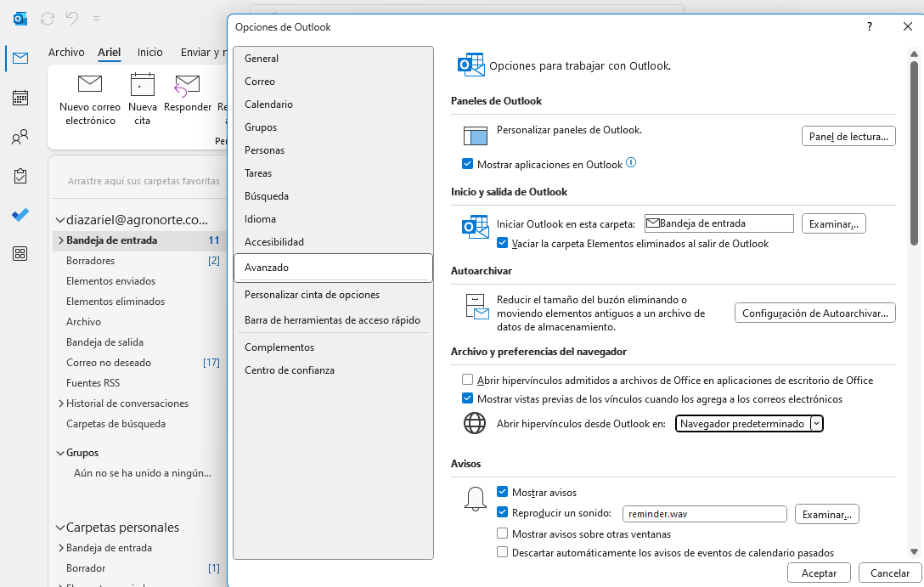Enable Abrir hipervínculos admitidos a archivos de Office
The height and width of the screenshot is (587, 924).
[x=467, y=379]
